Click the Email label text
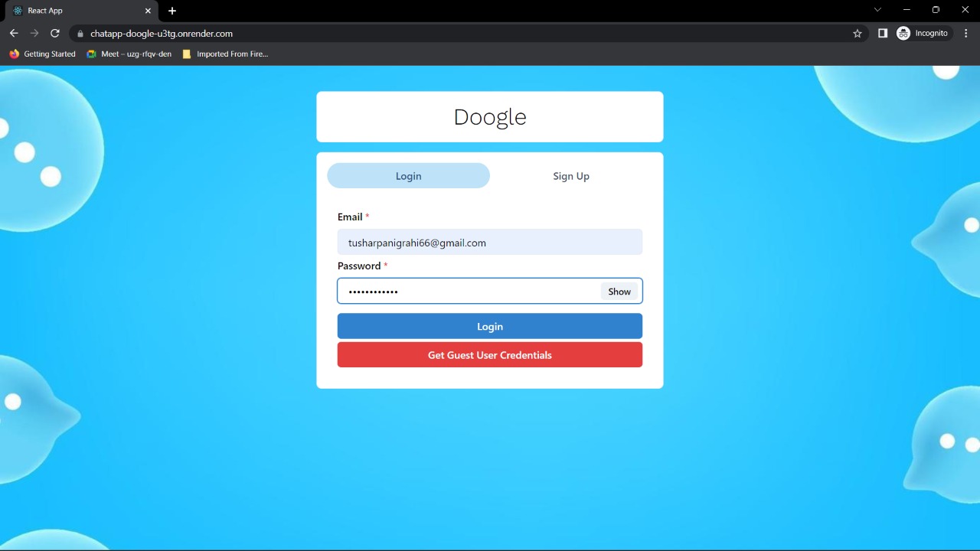Viewport: 980px width, 551px height. pyautogui.click(x=350, y=217)
